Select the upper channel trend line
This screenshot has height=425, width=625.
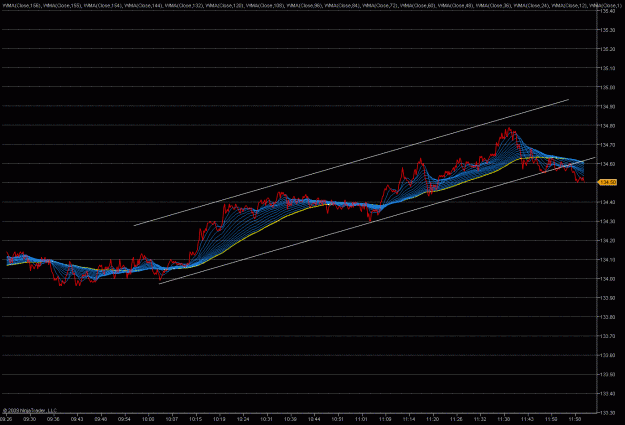351,163
